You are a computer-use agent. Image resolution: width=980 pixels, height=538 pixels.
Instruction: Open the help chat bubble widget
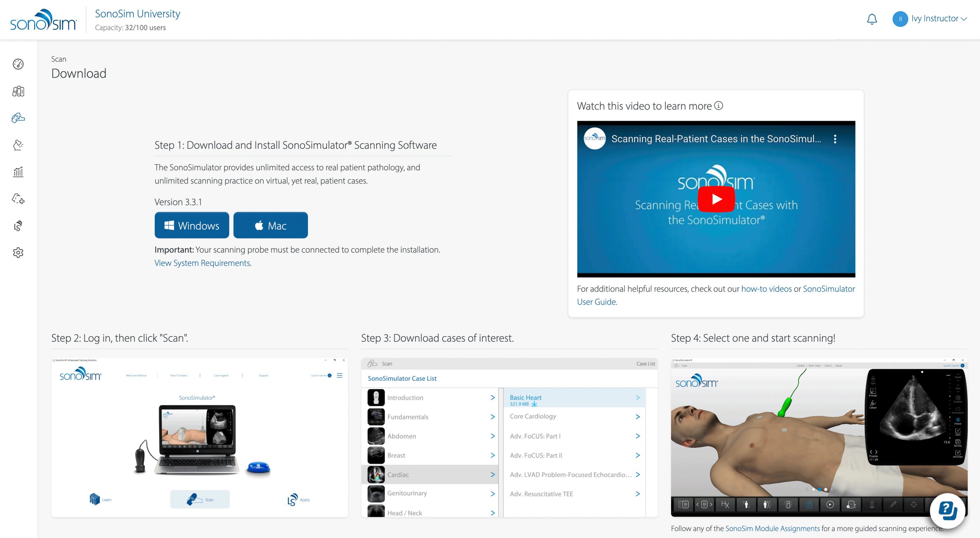(x=947, y=510)
